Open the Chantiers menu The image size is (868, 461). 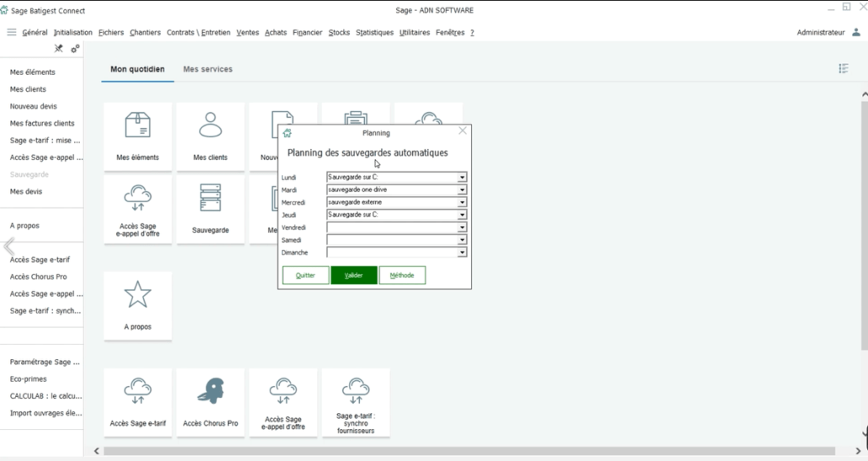pyautogui.click(x=145, y=33)
